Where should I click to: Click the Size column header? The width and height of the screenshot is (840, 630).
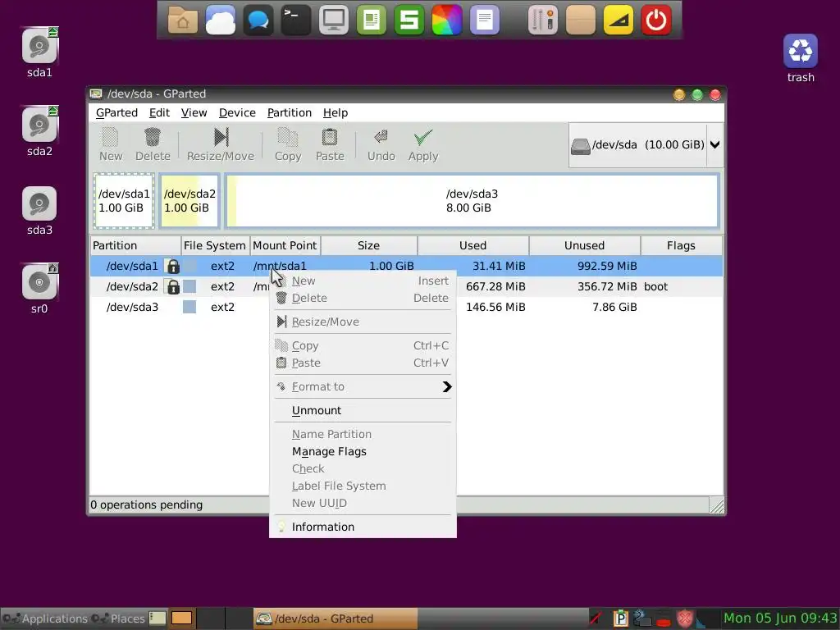(x=369, y=246)
